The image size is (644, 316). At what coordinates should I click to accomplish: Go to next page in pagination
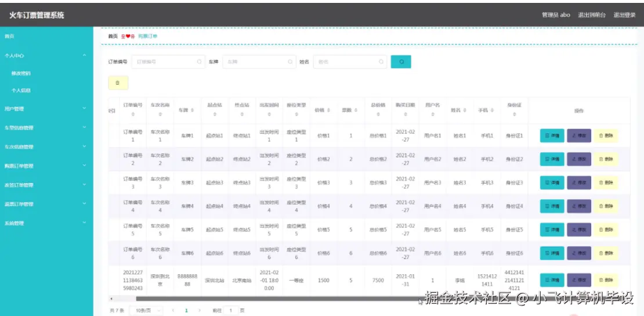[x=200, y=310]
